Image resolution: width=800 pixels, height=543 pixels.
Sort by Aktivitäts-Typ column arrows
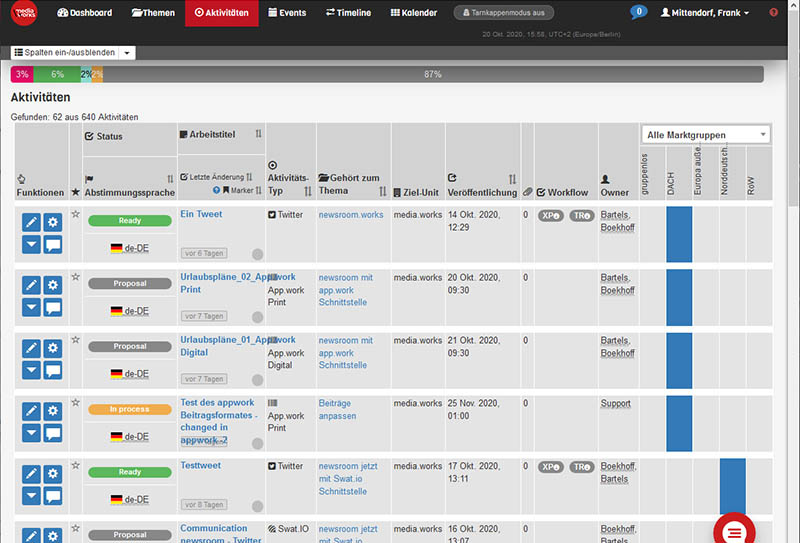(x=308, y=191)
